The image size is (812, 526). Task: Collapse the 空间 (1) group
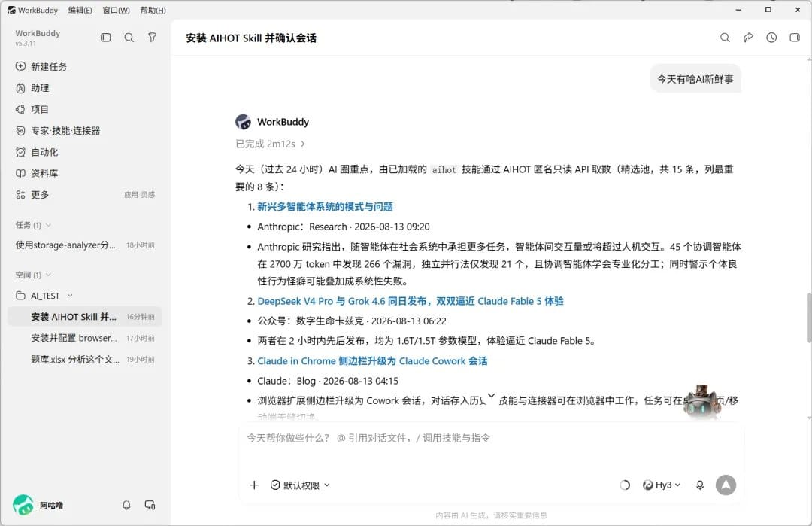(x=33, y=275)
